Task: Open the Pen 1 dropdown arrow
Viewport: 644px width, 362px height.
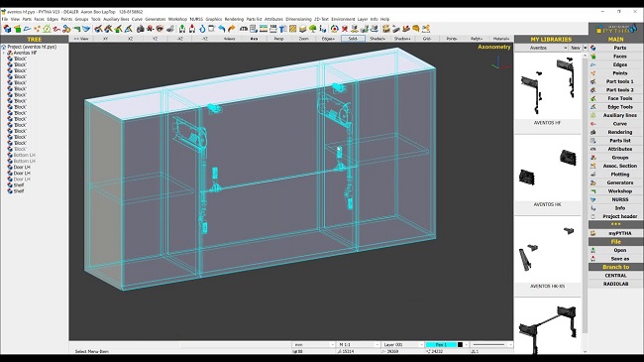Action: [x=467, y=345]
